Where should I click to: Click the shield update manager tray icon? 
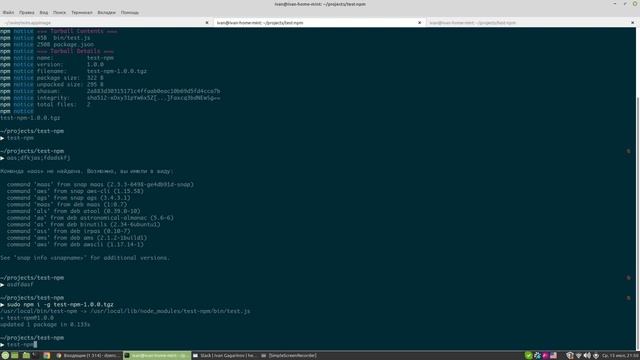[x=570, y=356]
